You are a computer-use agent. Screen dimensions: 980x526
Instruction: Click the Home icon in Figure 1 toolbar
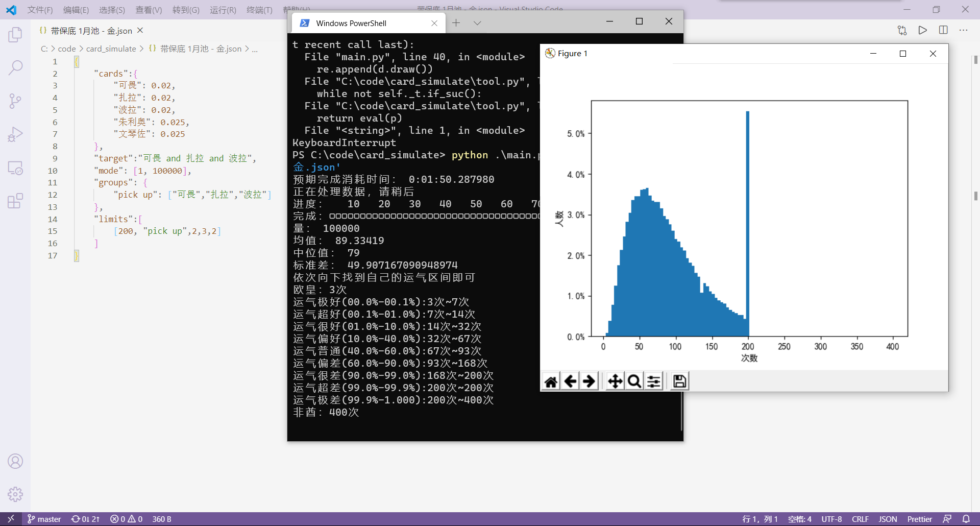[551, 380]
